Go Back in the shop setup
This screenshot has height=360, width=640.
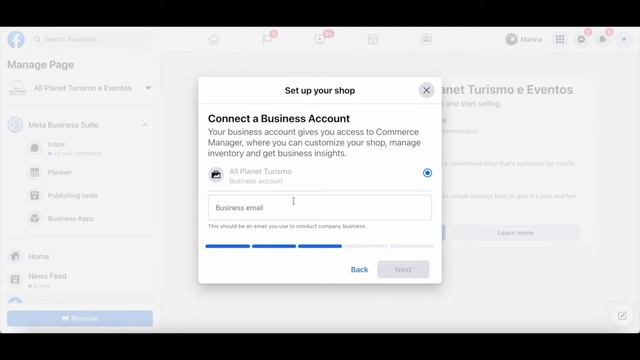359,269
